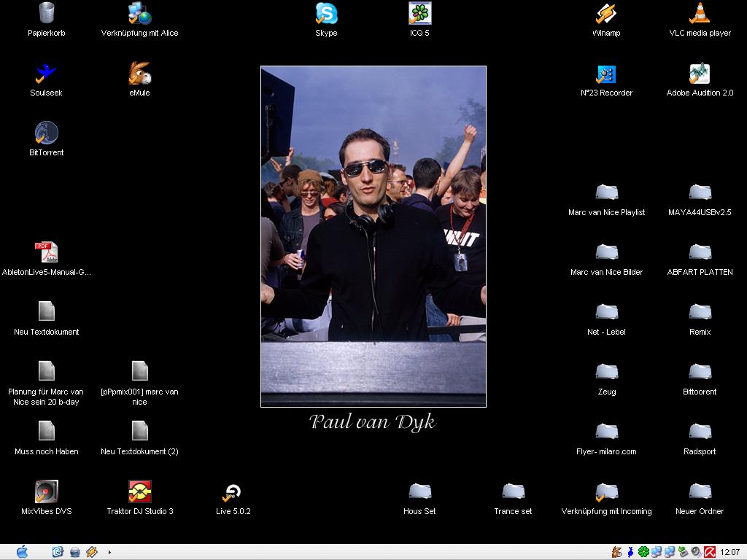Launch VLC media player

coord(700,14)
